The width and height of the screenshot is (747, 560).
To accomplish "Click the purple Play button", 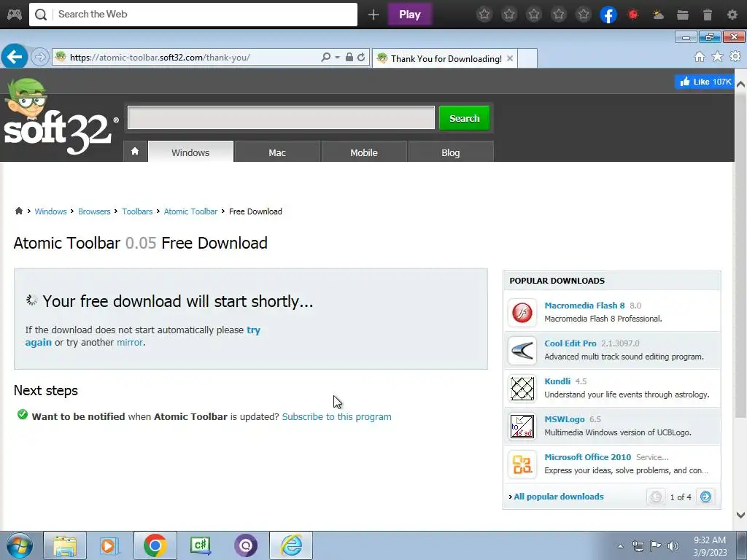I will [410, 15].
